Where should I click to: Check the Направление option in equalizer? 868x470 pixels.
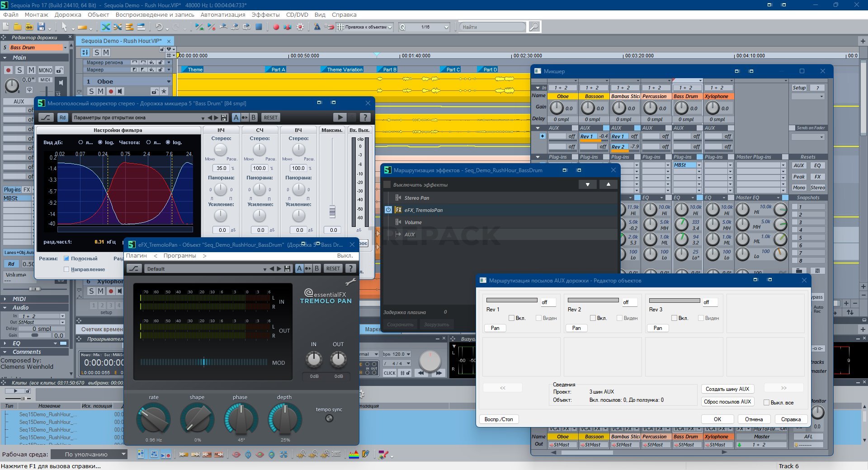pos(66,269)
